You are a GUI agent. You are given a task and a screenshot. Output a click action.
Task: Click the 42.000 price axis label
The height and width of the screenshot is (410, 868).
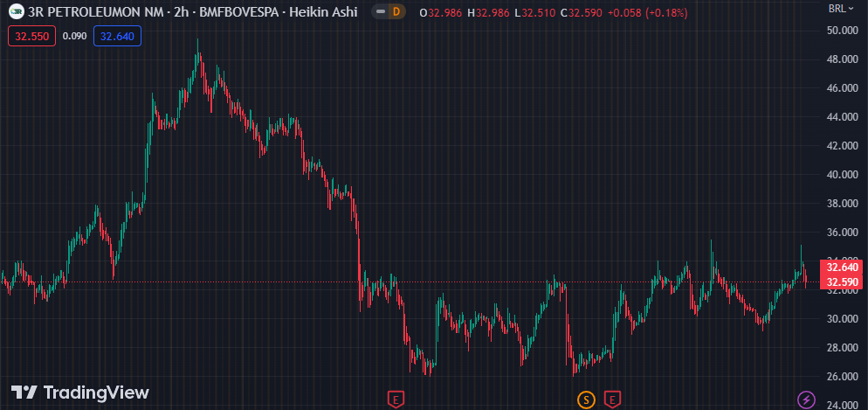[x=843, y=146]
